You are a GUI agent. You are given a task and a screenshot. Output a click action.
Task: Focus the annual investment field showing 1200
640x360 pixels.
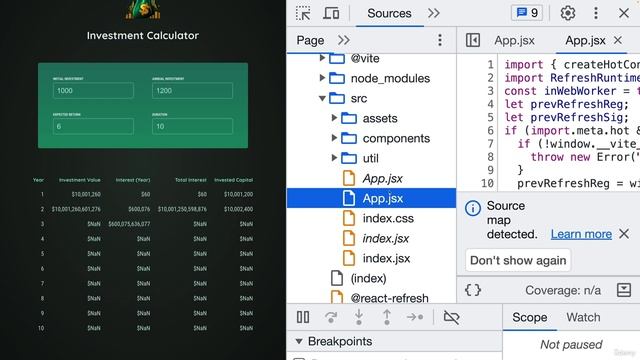pyautogui.click(x=192, y=91)
